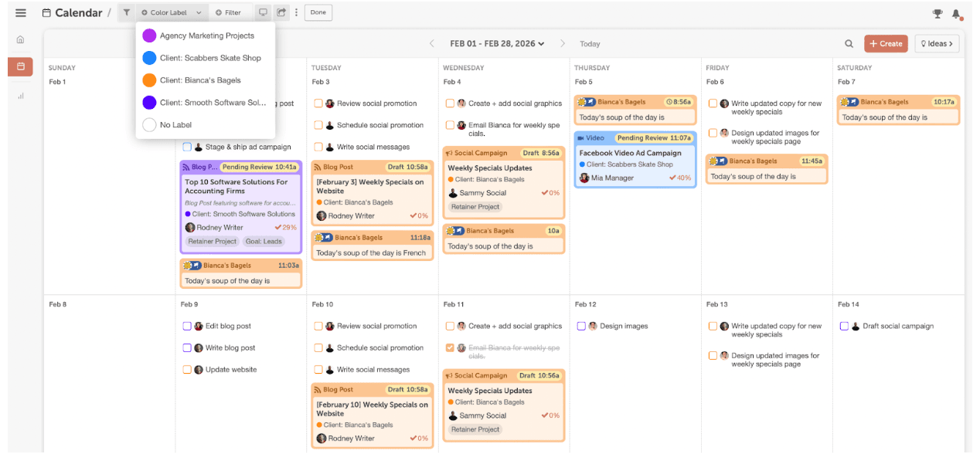Choose the 'No Label' option
The image size is (980, 454).
175,125
